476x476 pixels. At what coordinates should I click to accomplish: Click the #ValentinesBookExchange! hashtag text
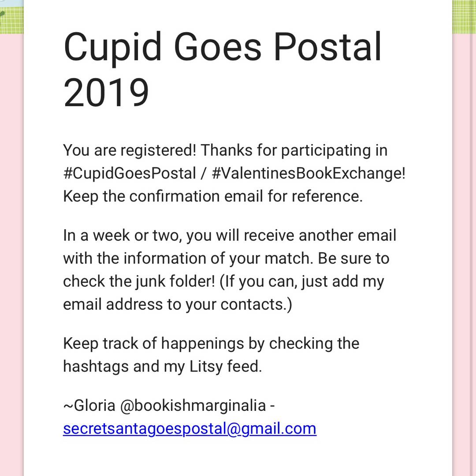click(308, 173)
